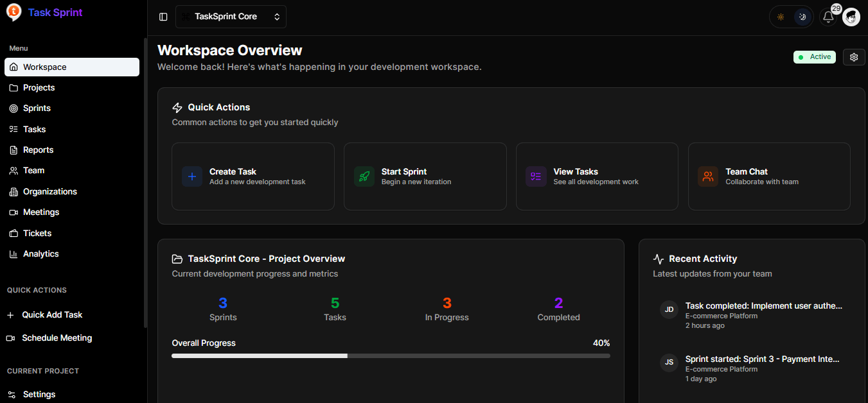The image size is (868, 403).
Task: Click the Active status badge
Action: pyautogui.click(x=814, y=57)
